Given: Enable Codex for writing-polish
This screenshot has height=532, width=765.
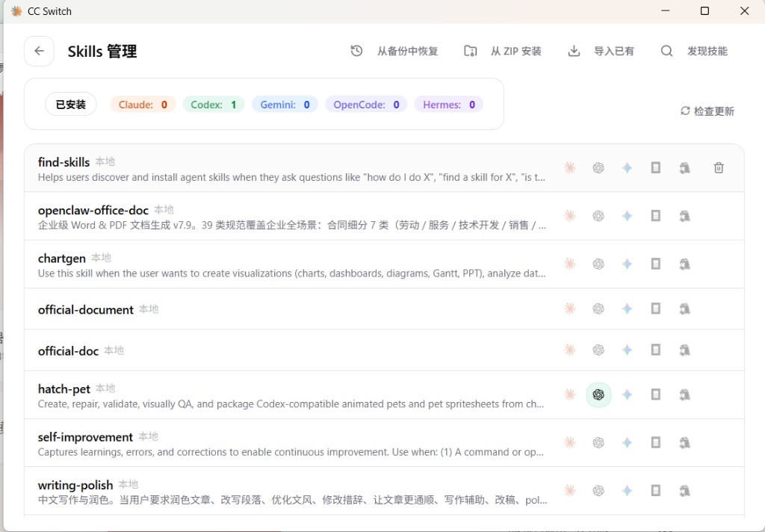Looking at the screenshot, I should [598, 490].
